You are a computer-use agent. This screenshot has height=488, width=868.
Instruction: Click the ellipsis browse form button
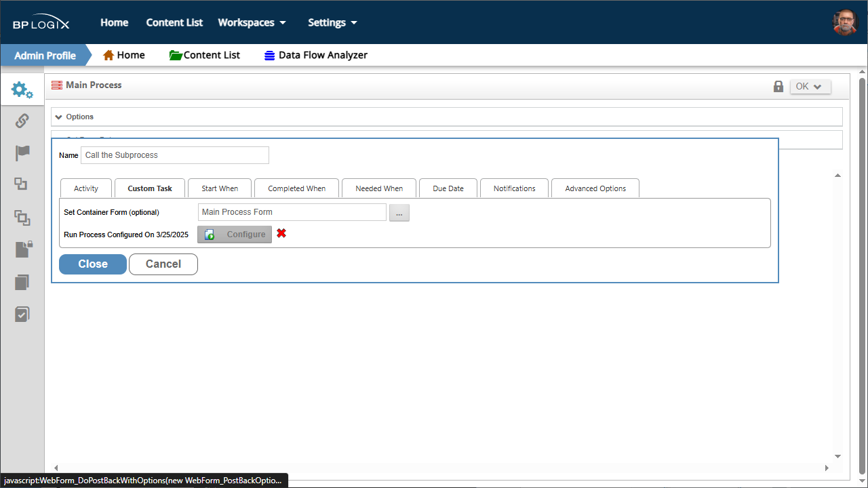pyautogui.click(x=399, y=213)
